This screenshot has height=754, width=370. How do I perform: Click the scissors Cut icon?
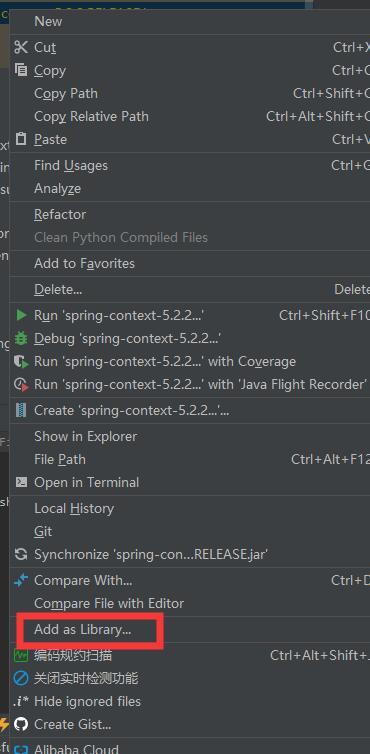pyautogui.click(x=21, y=47)
